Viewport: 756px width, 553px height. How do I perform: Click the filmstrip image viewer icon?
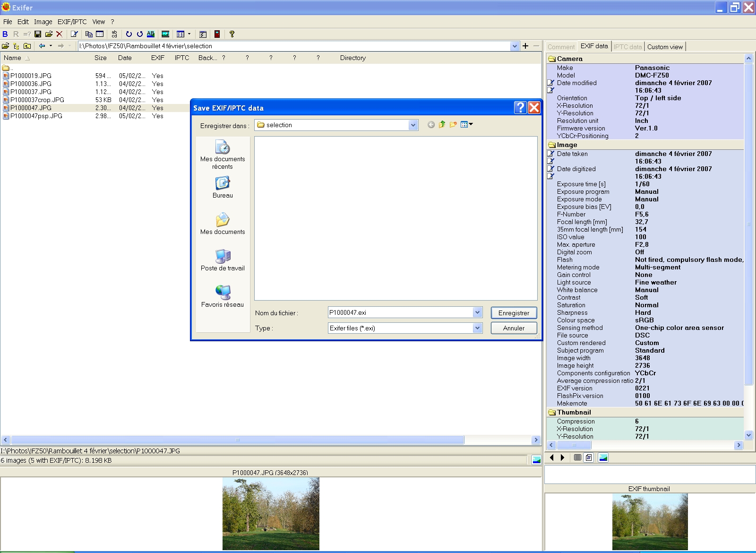165,34
